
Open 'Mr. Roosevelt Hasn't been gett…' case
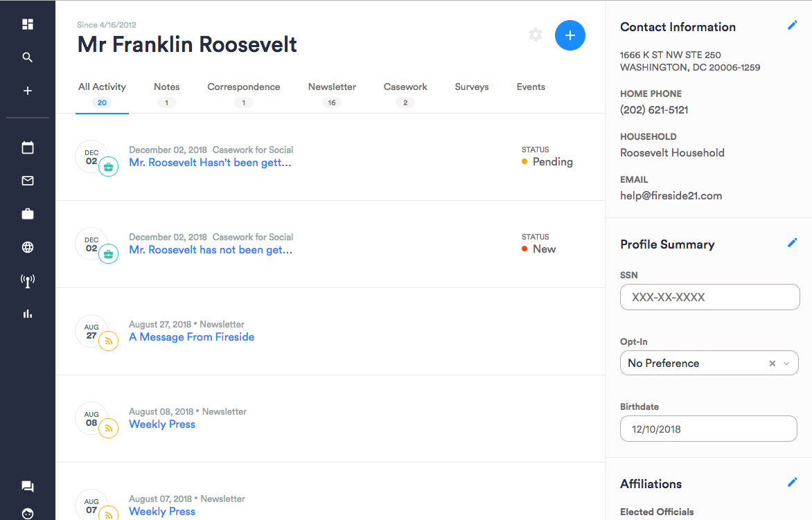point(210,163)
